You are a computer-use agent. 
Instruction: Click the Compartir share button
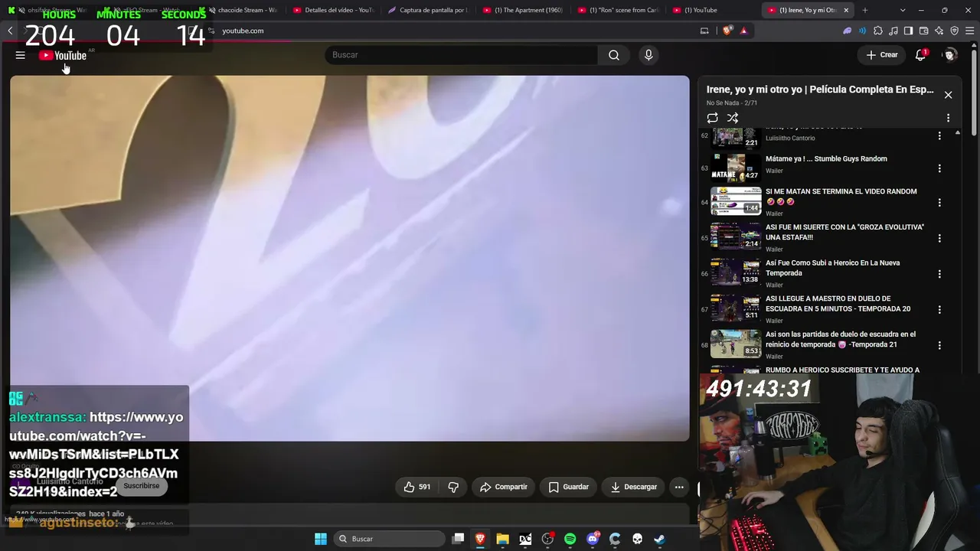[x=504, y=487]
